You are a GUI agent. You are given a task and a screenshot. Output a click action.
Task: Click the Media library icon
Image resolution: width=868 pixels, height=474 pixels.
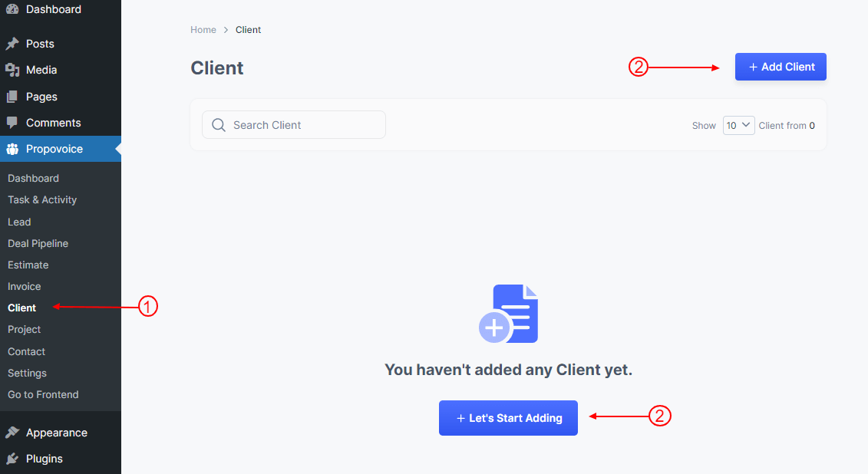[12, 70]
